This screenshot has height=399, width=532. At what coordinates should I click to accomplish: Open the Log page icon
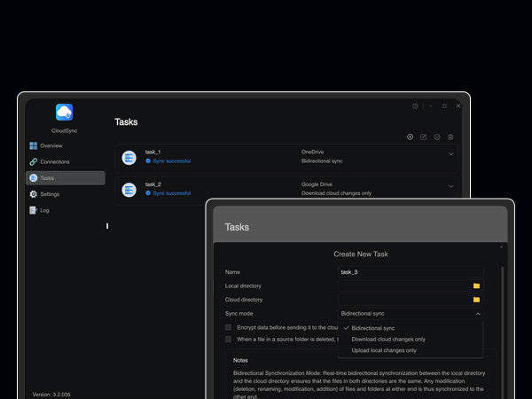point(34,210)
